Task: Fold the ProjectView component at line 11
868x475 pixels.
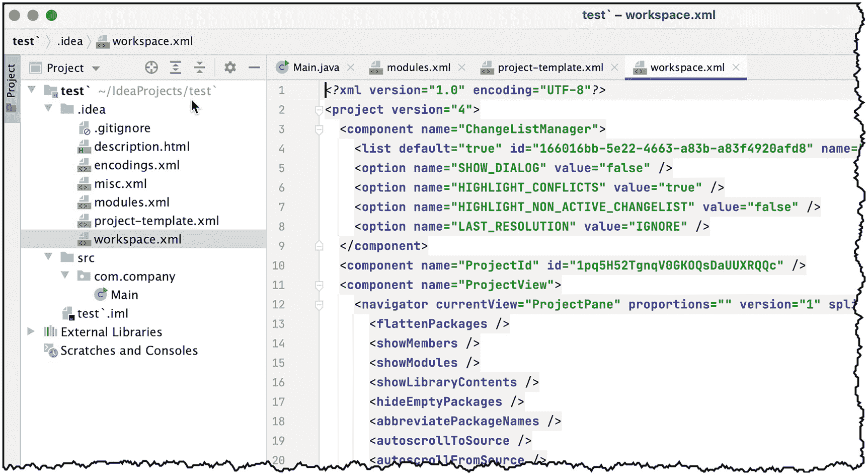Action: 319,285
